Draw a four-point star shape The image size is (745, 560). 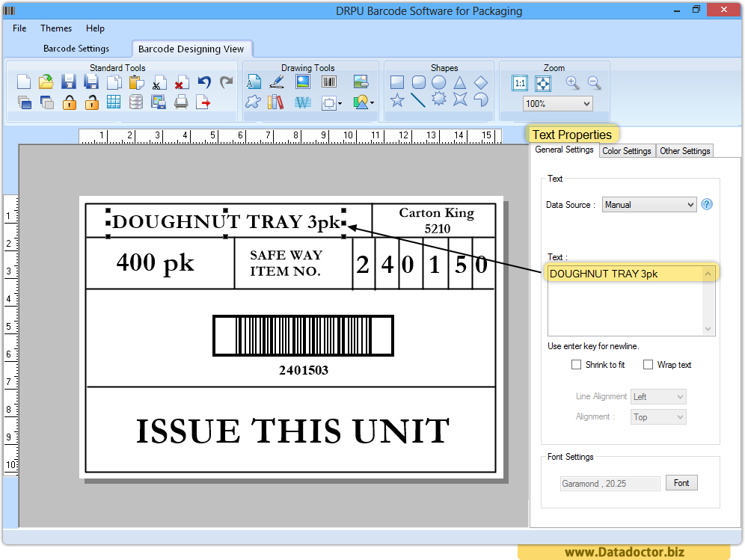[460, 99]
